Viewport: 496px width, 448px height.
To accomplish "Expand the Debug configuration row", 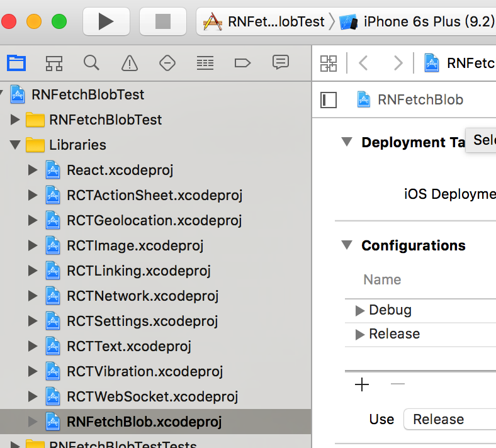I will click(x=360, y=310).
